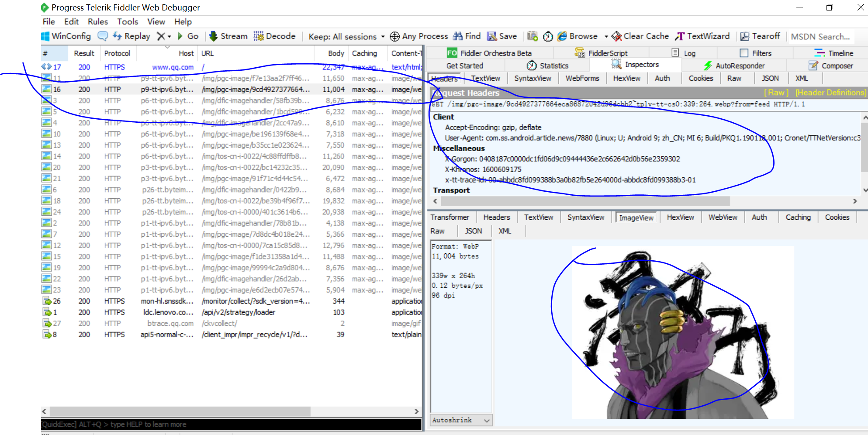Open response Caching tab
Viewport: 868px width, 435px height.
(798, 217)
